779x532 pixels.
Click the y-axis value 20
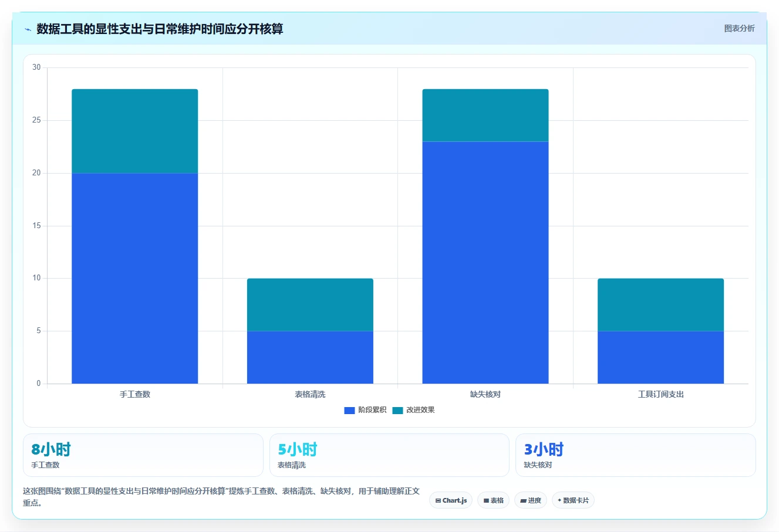point(36,173)
